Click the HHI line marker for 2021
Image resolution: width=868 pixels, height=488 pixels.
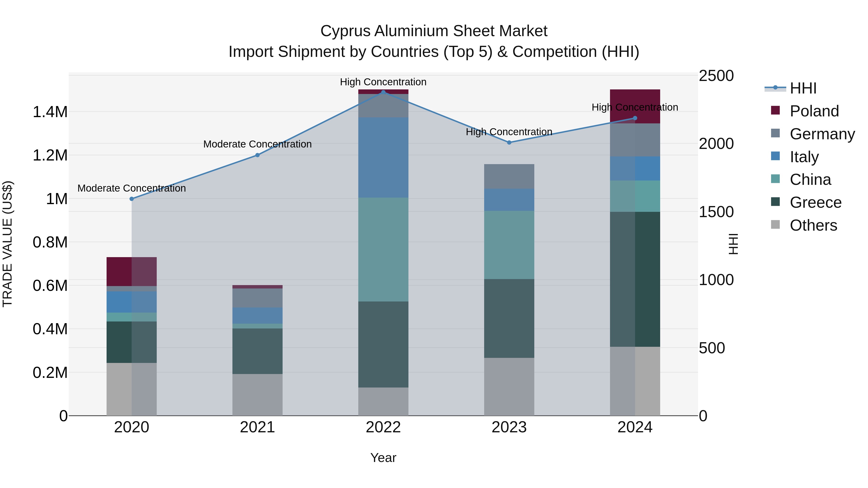pyautogui.click(x=258, y=155)
